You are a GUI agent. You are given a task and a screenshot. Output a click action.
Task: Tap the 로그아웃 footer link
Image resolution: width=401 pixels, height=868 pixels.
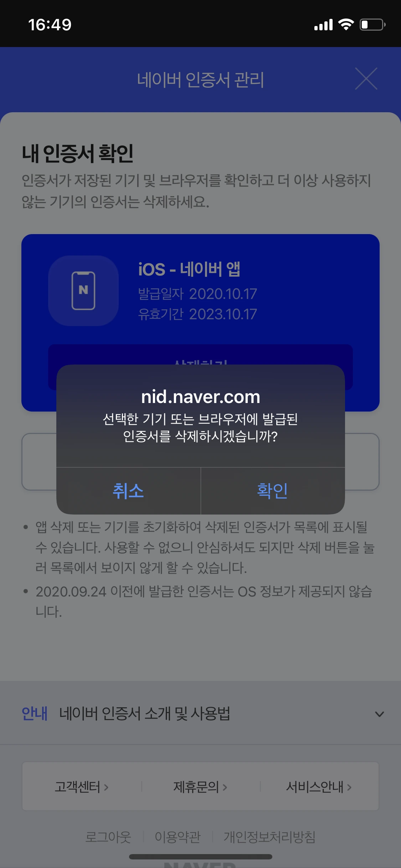(108, 837)
